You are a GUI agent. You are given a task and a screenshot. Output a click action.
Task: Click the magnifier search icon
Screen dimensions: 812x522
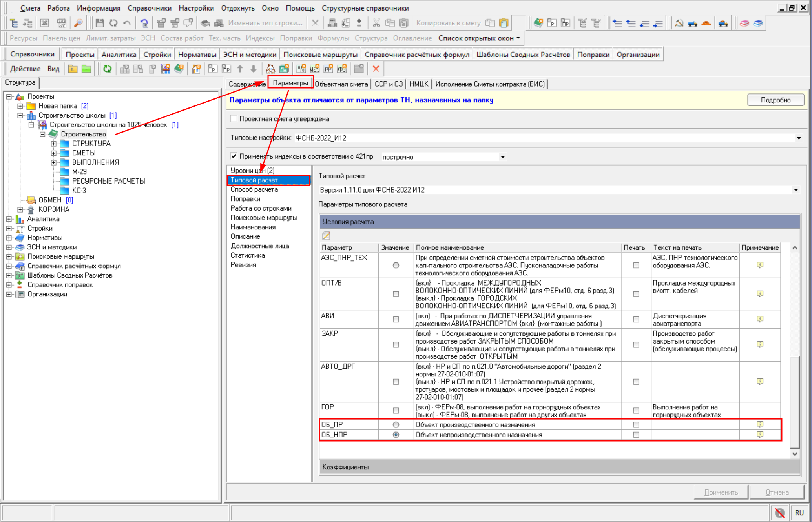click(78, 23)
